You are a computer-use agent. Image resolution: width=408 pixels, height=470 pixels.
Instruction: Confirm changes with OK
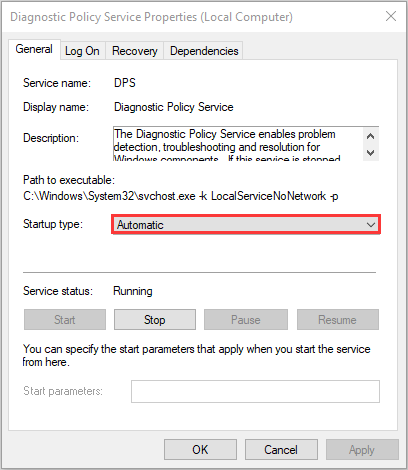click(200, 450)
